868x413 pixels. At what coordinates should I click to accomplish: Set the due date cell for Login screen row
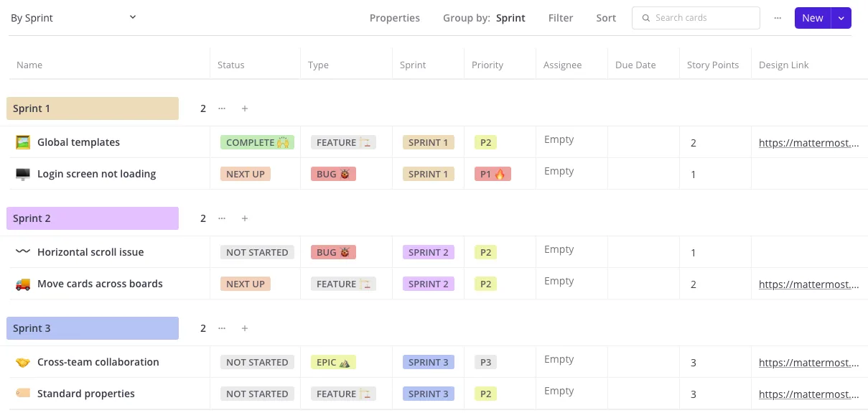(x=643, y=174)
